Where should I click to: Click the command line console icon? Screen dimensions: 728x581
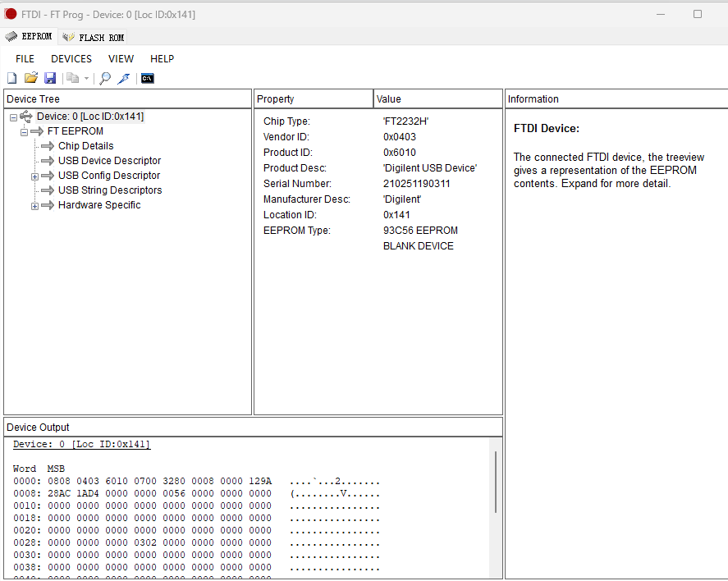click(x=148, y=78)
